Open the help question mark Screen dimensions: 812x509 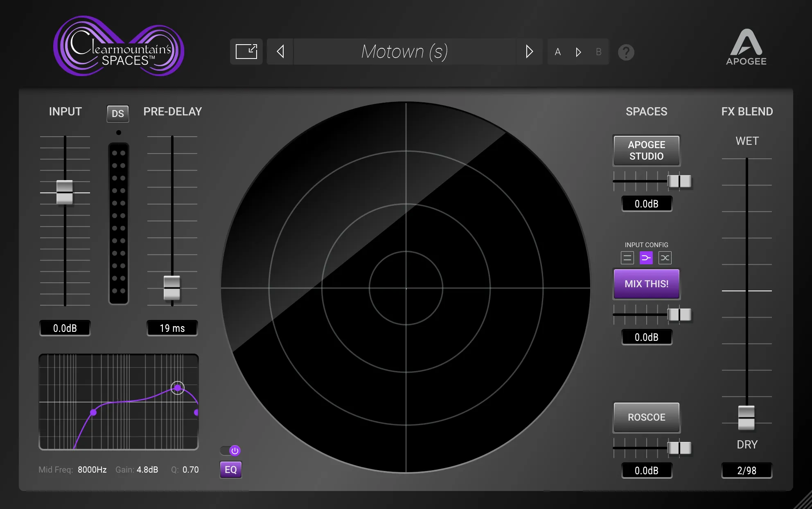click(626, 52)
